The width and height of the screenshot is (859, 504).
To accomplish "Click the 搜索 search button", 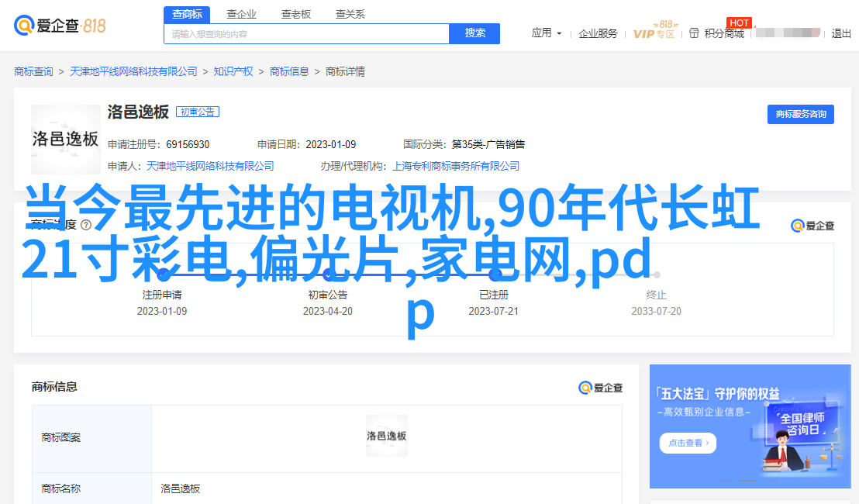I will tap(474, 33).
